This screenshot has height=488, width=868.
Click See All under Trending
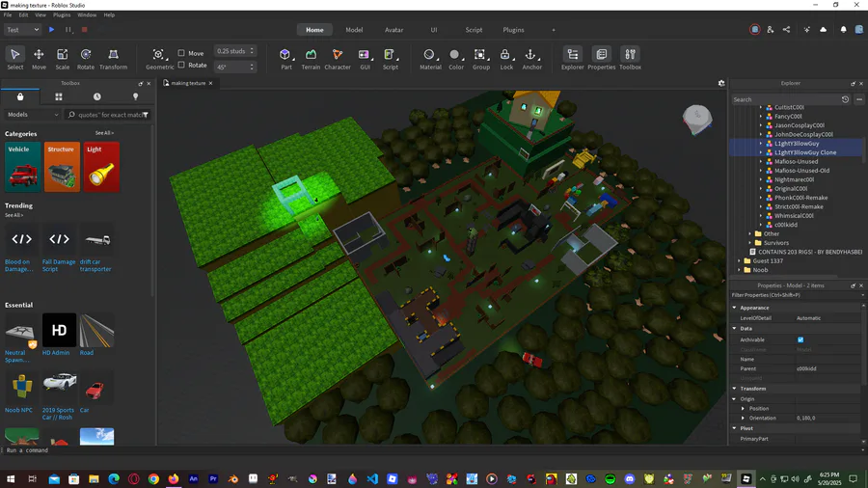(14, 215)
